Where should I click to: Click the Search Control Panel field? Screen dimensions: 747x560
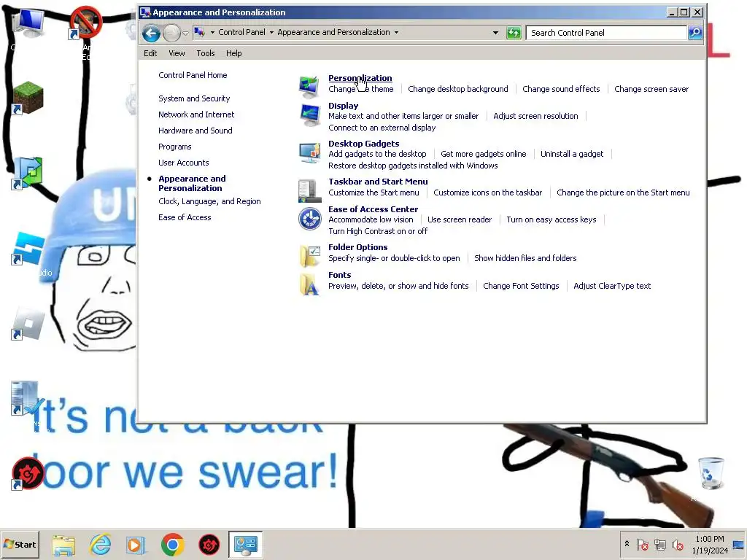tap(606, 33)
